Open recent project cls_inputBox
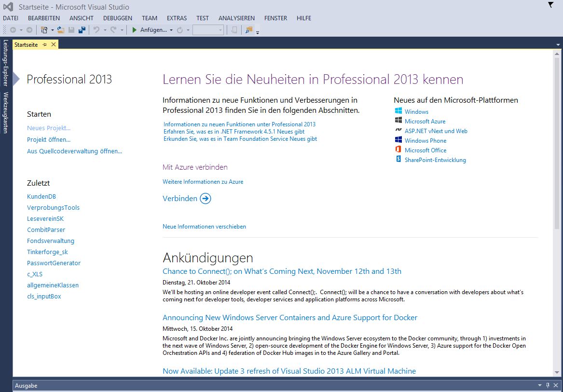 tap(44, 296)
